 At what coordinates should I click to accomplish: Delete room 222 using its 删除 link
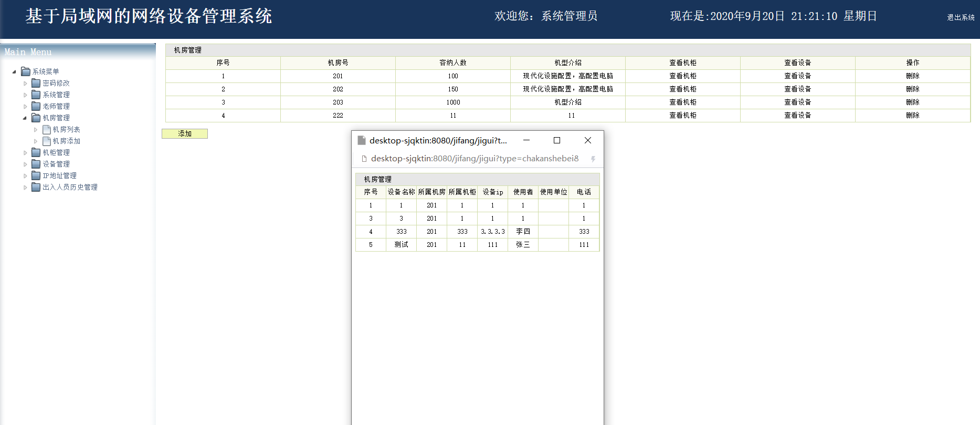912,115
